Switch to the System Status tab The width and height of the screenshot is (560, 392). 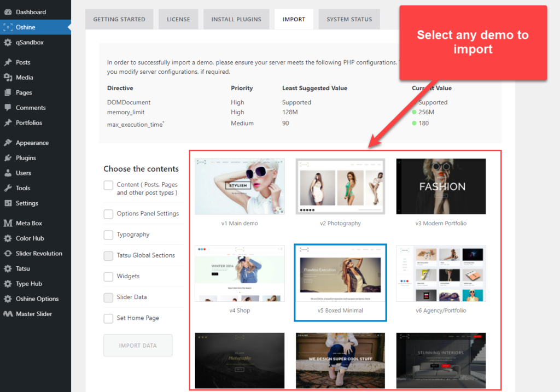pos(349,19)
